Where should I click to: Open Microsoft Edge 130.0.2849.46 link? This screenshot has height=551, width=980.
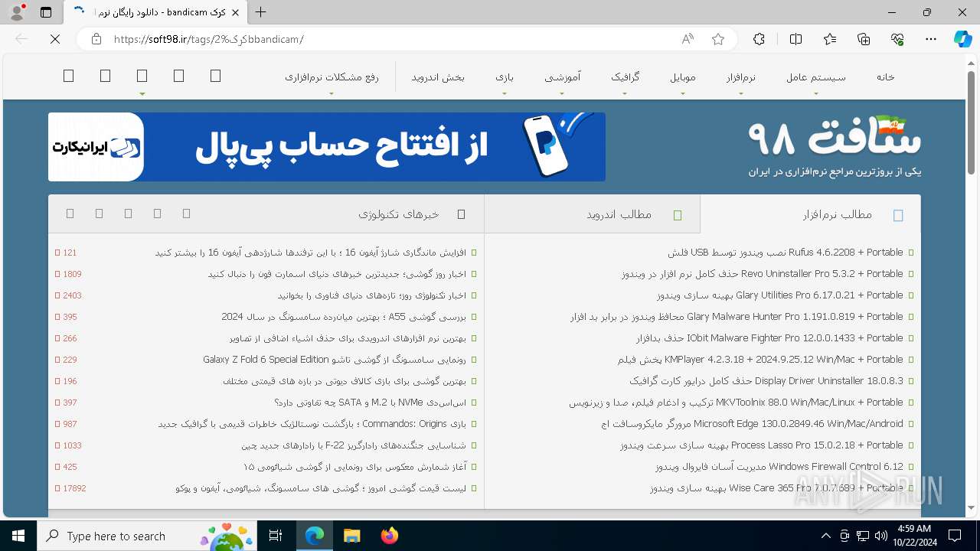coord(752,424)
